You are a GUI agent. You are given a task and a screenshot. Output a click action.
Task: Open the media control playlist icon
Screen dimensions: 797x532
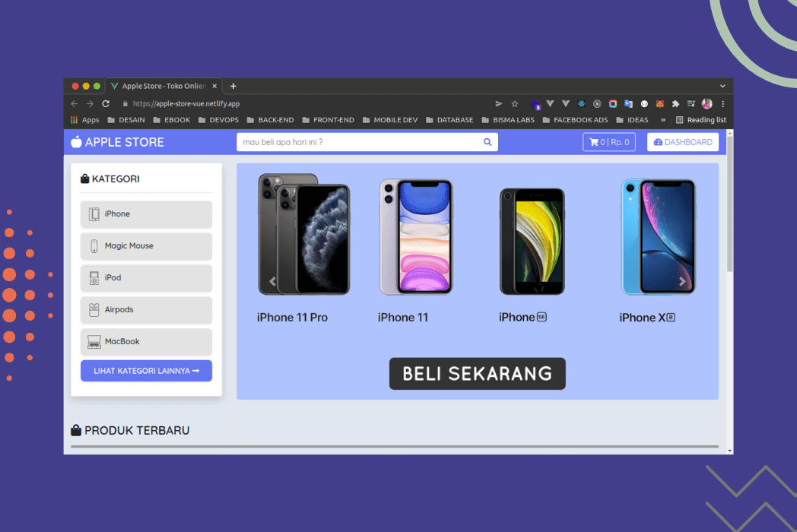[x=691, y=103]
